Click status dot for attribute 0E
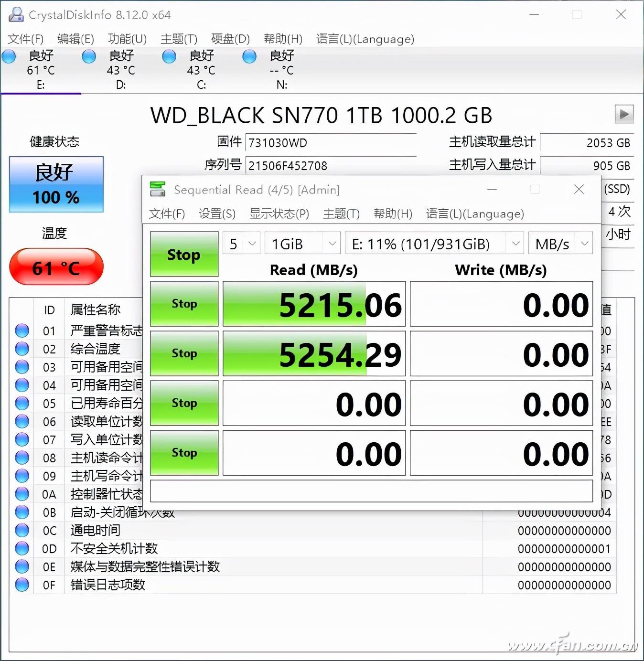 coord(22,566)
